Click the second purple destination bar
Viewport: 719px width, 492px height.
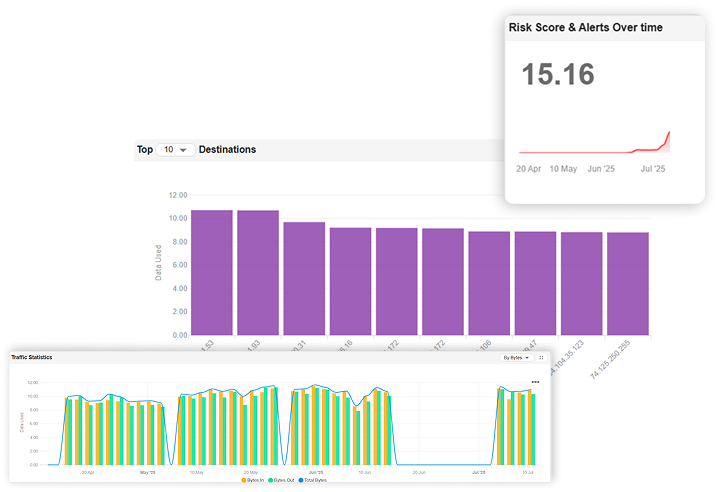coord(258,272)
